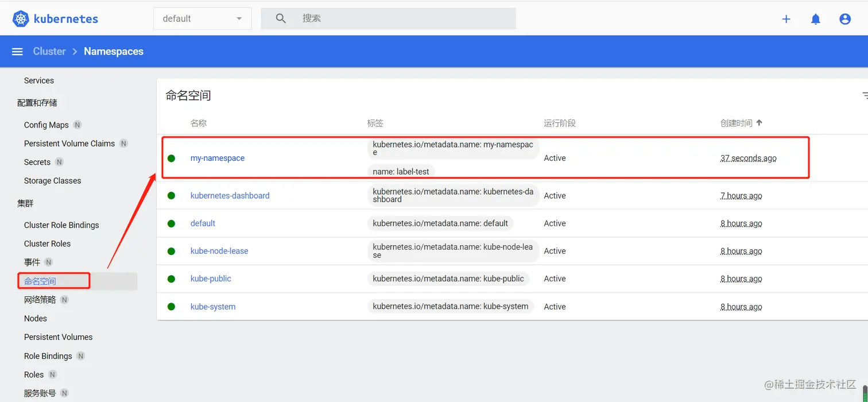Image resolution: width=868 pixels, height=402 pixels.
Task: Select 命名空间 in the sidebar
Action: (40, 281)
